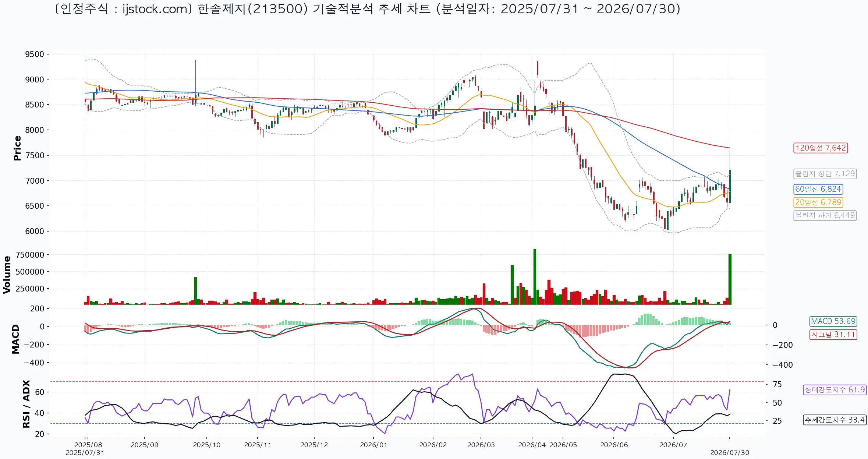The height and width of the screenshot is (459, 868).
Task: Click the 2026/04 date axis label
Action: click(532, 445)
